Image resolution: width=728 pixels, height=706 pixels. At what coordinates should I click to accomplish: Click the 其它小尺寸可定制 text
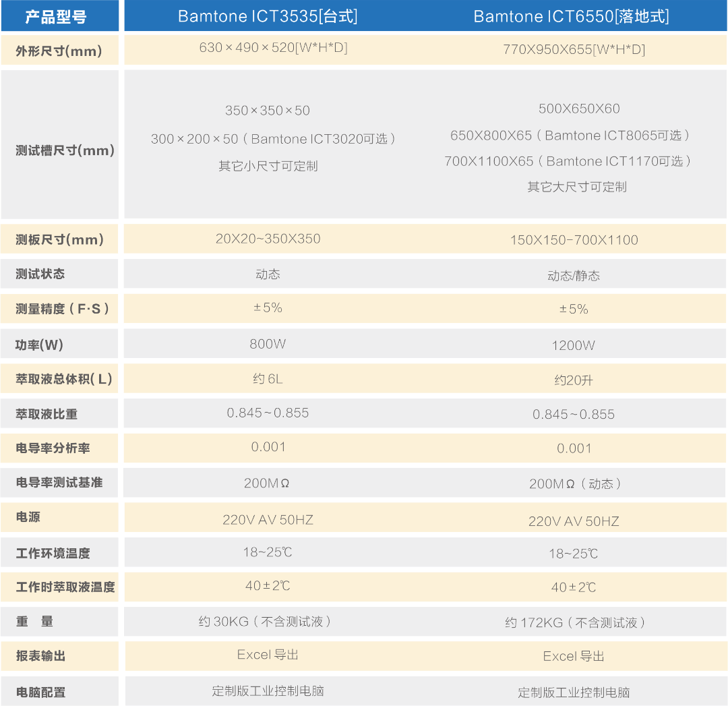(268, 166)
